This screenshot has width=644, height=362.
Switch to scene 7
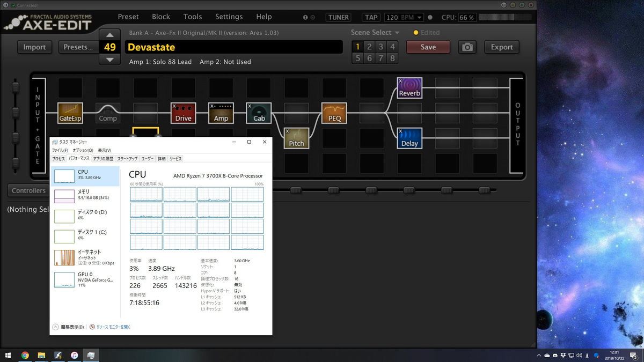[381, 58]
